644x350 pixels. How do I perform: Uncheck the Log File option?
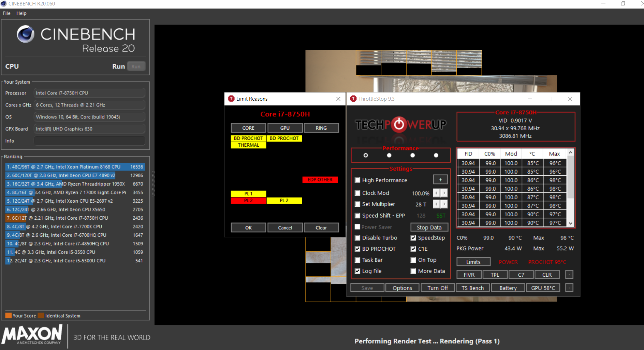pos(357,271)
